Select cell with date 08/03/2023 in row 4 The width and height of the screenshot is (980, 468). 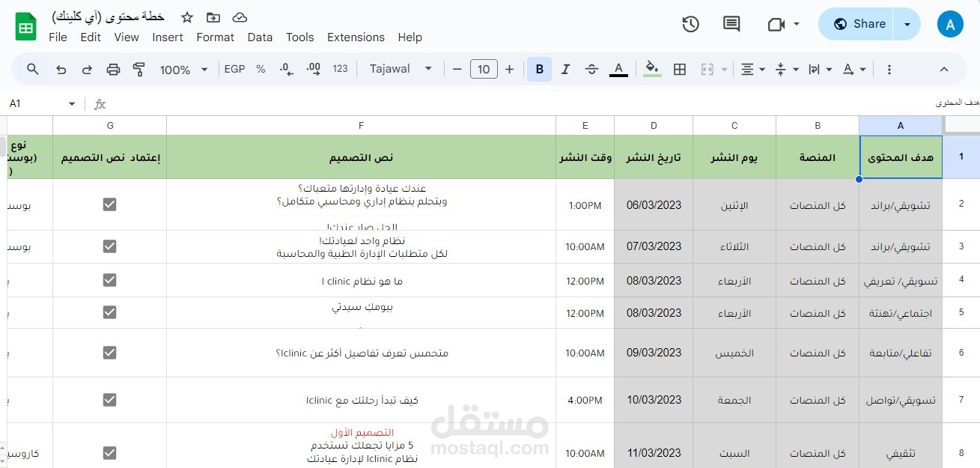654,280
